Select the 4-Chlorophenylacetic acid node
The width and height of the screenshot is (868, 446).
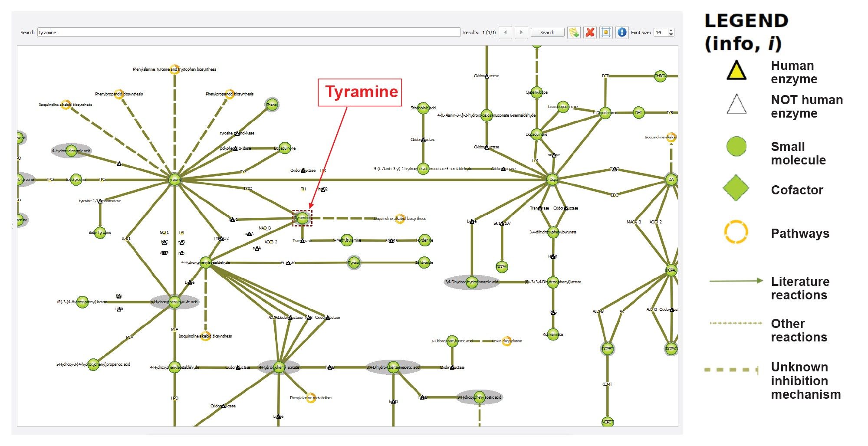coord(452,341)
